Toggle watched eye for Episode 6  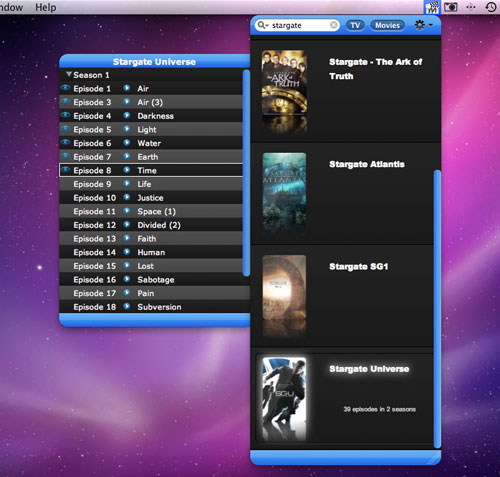[x=65, y=142]
